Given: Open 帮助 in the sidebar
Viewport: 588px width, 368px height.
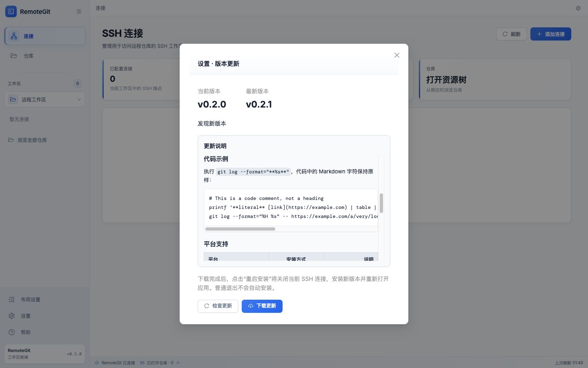Looking at the screenshot, I should [x=45, y=332].
